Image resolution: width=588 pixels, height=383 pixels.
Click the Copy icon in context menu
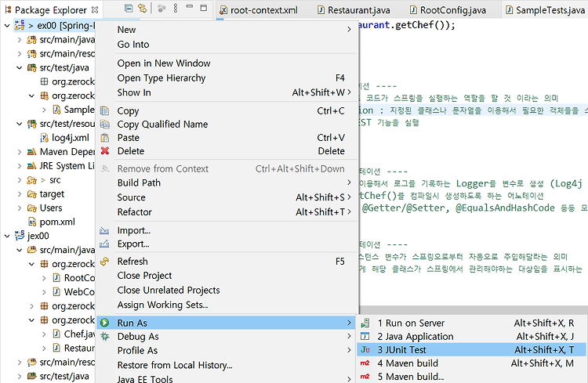(x=104, y=111)
